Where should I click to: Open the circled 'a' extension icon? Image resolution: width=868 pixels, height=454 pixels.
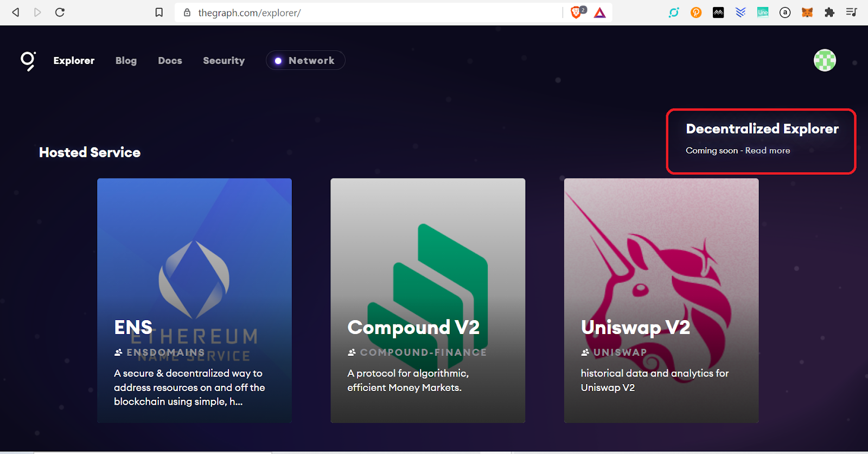click(x=785, y=12)
